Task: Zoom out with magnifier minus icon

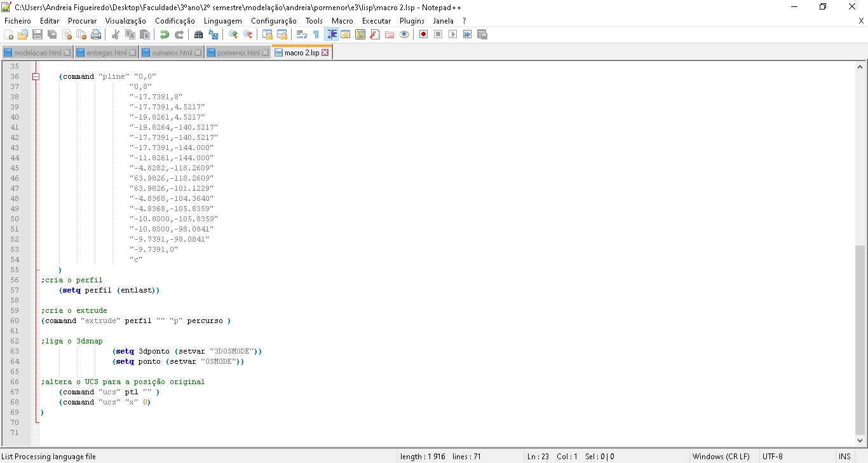Action: (248, 34)
